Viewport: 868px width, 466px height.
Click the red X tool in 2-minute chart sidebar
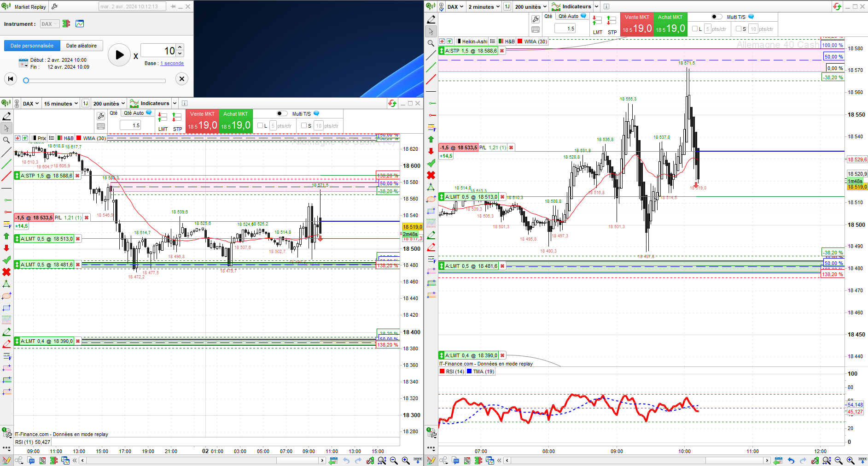(x=431, y=175)
